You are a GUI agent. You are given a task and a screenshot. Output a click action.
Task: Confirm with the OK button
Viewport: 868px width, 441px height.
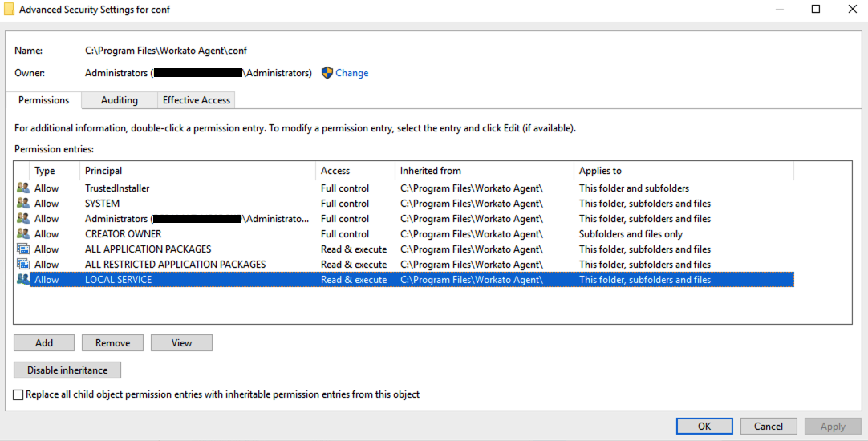[704, 426]
